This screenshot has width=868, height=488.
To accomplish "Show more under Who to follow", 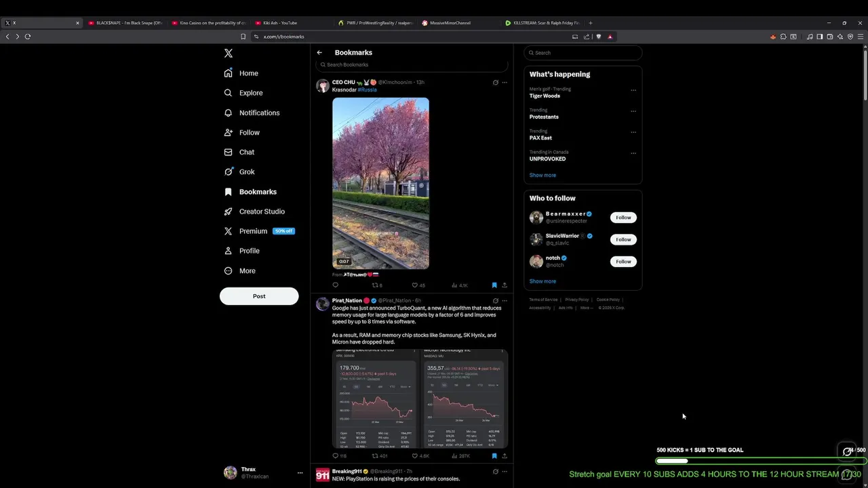I will coord(542,281).
